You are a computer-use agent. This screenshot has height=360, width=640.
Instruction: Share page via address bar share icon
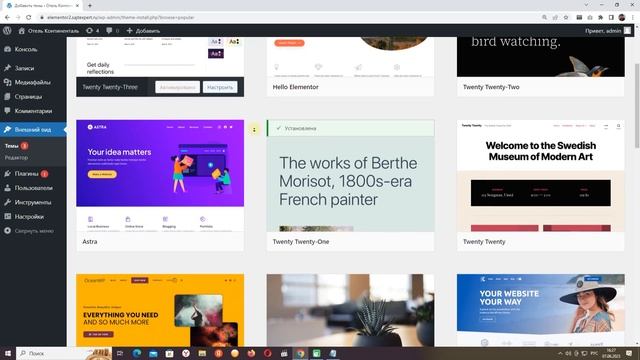[x=555, y=18]
